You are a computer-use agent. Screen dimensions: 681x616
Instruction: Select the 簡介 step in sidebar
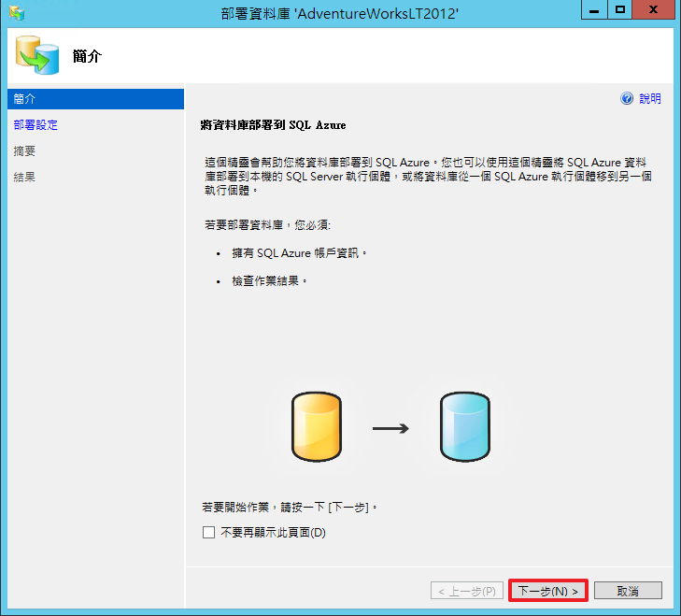click(x=95, y=99)
